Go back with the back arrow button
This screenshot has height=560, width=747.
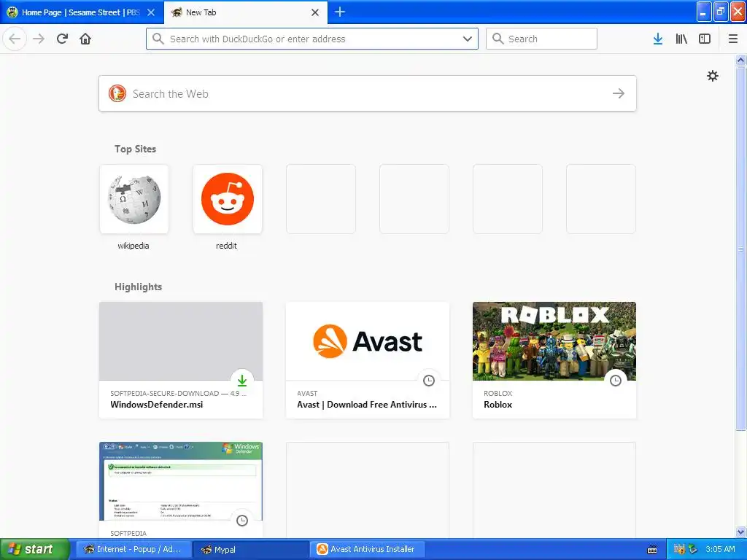pyautogui.click(x=15, y=39)
